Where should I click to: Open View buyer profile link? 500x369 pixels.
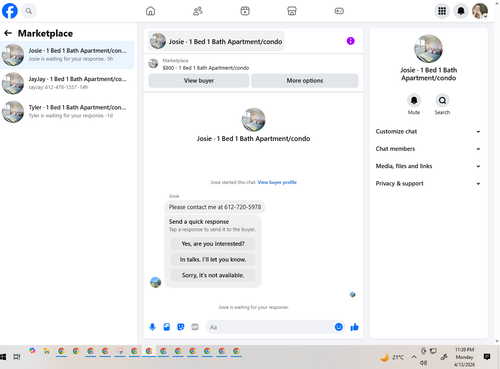point(277,182)
